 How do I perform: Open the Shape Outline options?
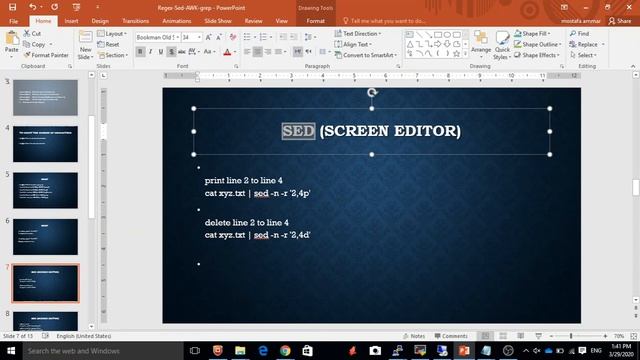pyautogui.click(x=538, y=44)
